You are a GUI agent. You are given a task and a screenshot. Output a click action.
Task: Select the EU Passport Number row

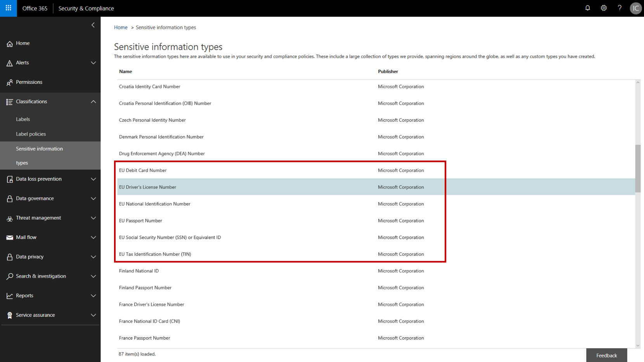click(376, 221)
